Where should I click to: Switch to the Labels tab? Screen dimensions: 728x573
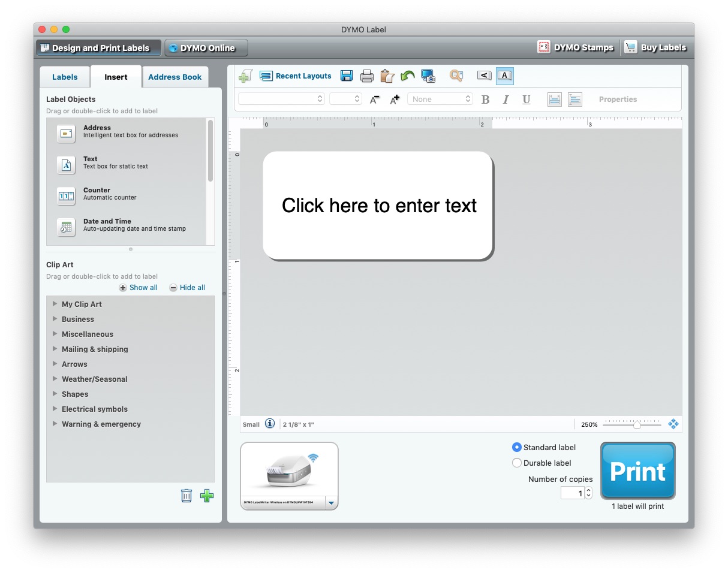tap(65, 77)
